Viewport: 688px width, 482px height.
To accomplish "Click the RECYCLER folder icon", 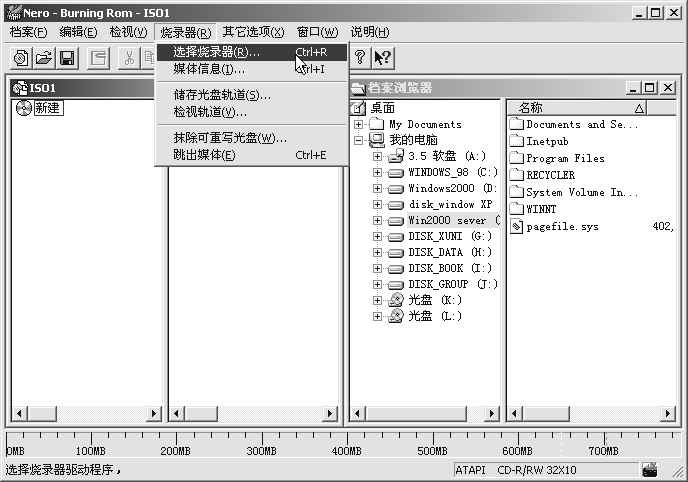I will tap(516, 175).
